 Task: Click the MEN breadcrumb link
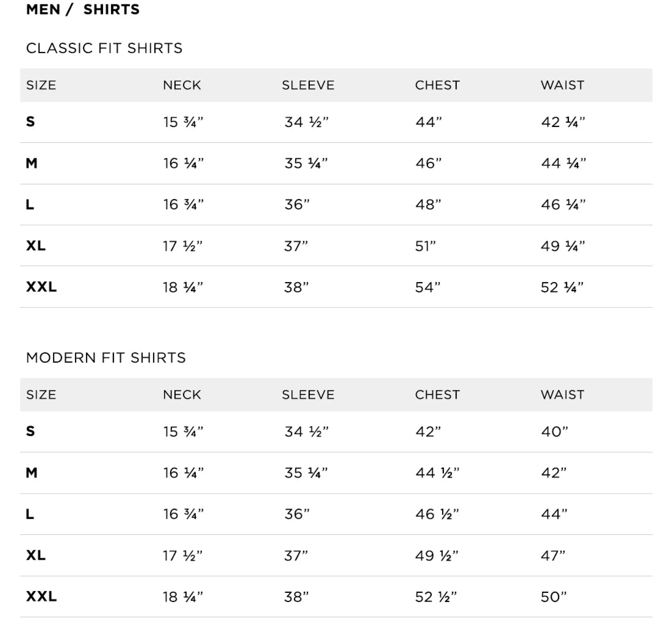(x=43, y=9)
